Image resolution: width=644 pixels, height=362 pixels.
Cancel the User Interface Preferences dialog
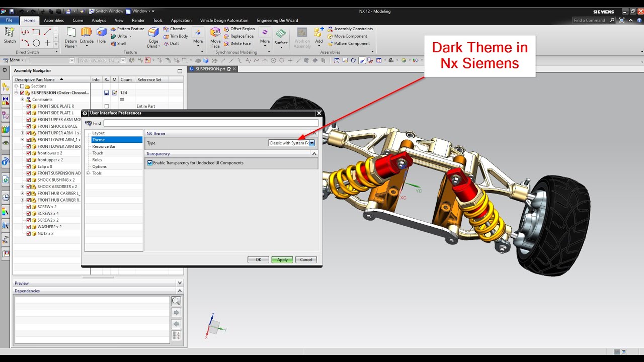click(x=306, y=259)
